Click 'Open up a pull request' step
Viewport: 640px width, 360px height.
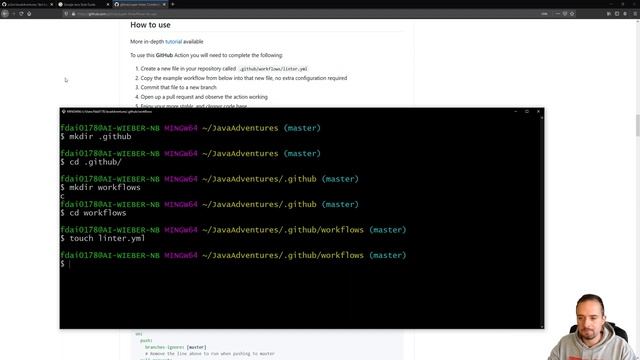(x=204, y=97)
